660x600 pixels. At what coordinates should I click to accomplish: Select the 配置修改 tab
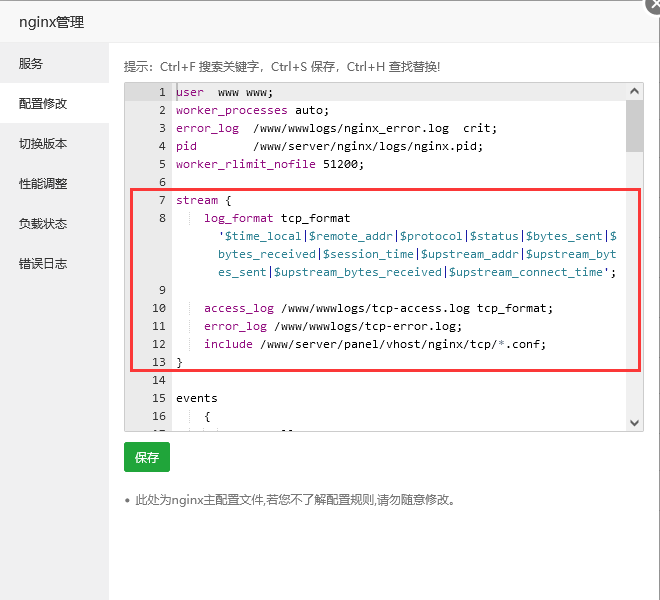(54, 103)
